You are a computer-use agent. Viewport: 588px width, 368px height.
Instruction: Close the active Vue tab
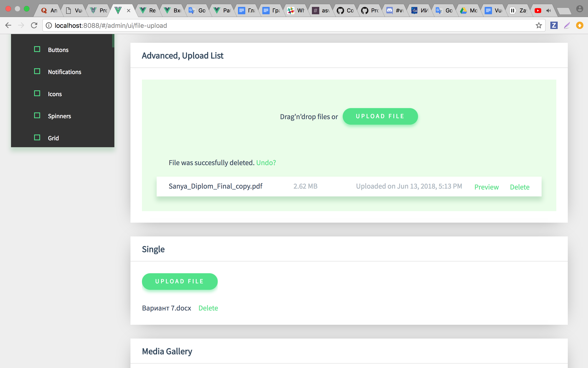pyautogui.click(x=129, y=11)
